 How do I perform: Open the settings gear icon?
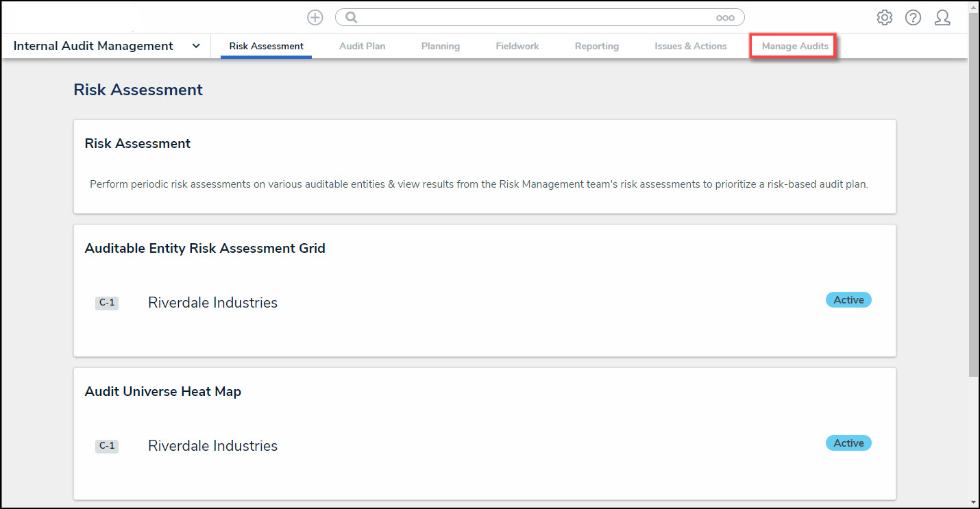point(885,18)
